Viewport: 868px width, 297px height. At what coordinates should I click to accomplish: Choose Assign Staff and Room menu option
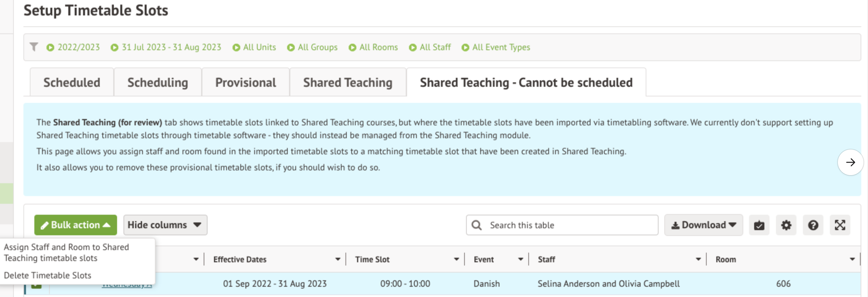tap(66, 252)
